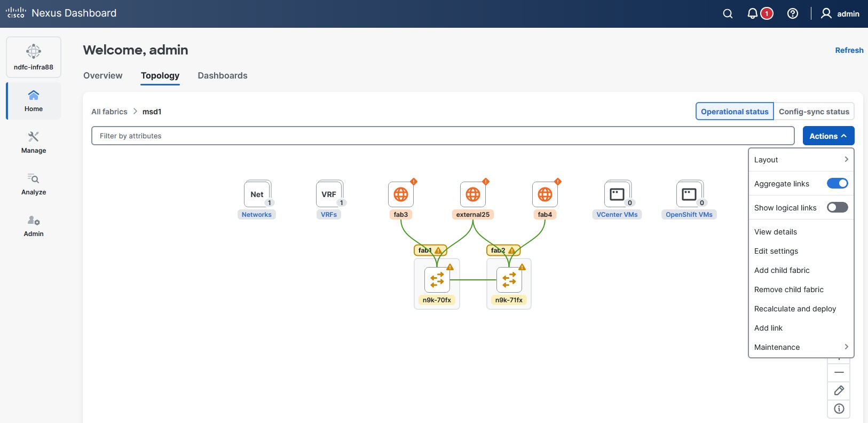Expand the Layout submenu
The image size is (868, 423).
[801, 160]
